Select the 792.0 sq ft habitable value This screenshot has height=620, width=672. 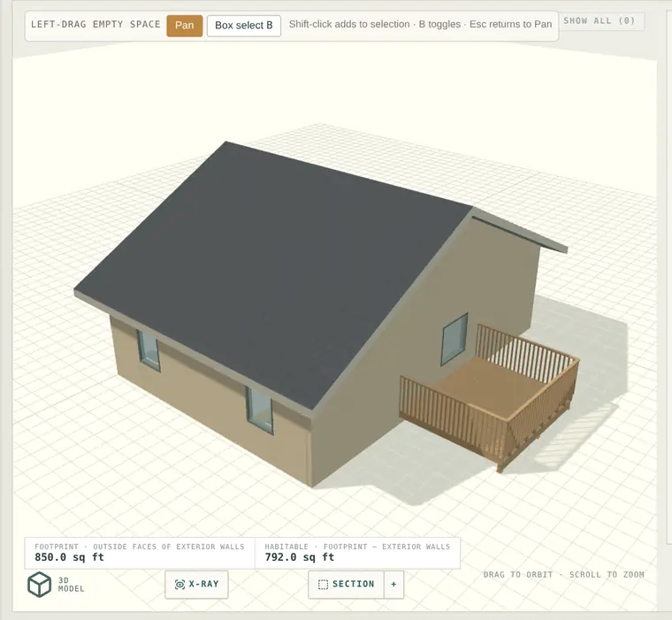pyautogui.click(x=300, y=557)
